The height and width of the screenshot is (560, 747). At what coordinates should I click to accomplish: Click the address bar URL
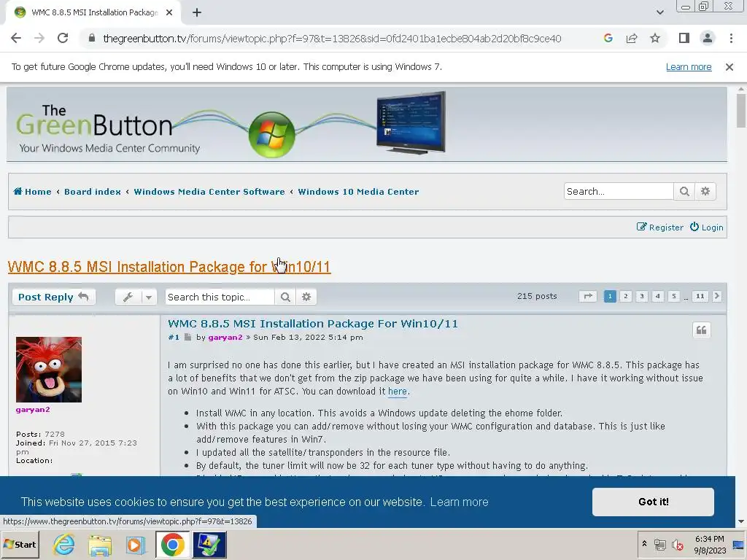coord(332,39)
